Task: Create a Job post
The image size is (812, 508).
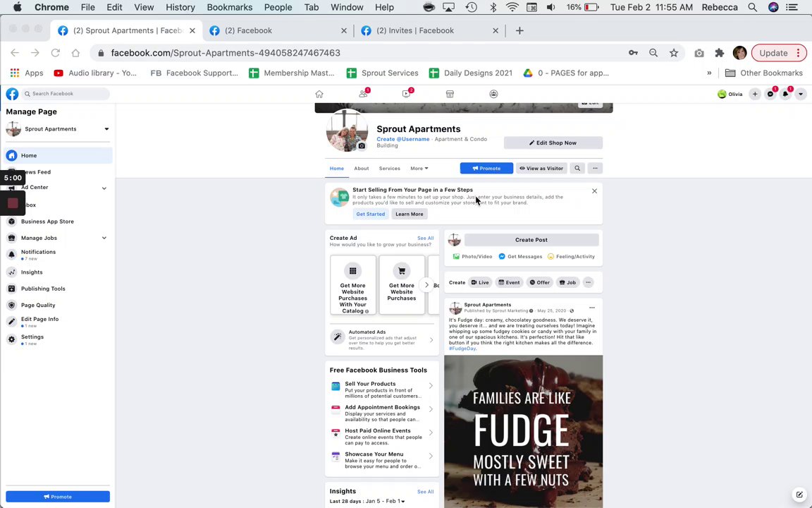Action: (x=567, y=282)
